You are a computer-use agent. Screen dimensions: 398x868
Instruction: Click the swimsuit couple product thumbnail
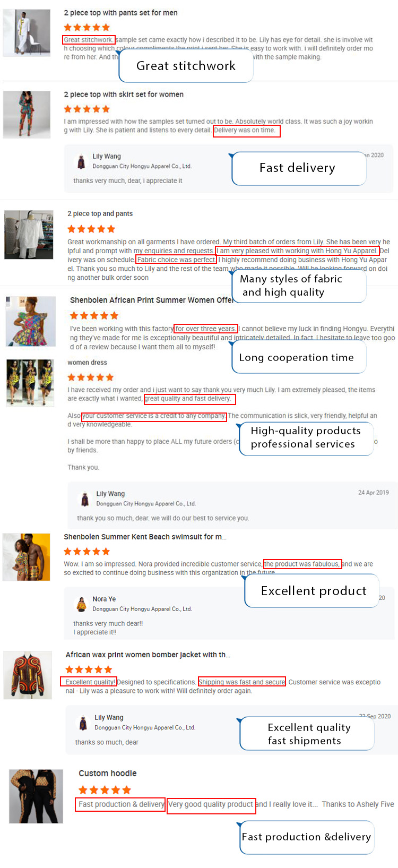pos(27,557)
